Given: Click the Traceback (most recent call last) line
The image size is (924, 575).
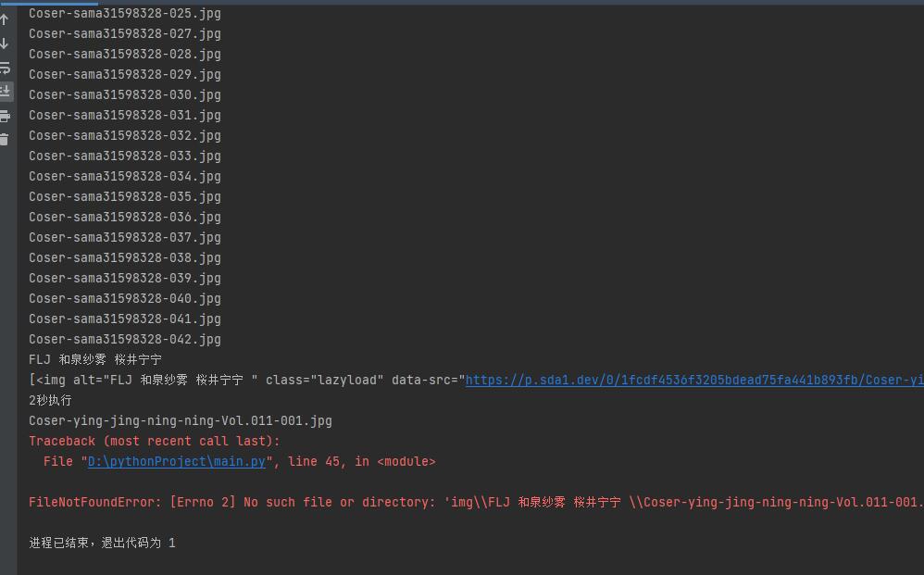Looking at the screenshot, I should pos(154,441).
